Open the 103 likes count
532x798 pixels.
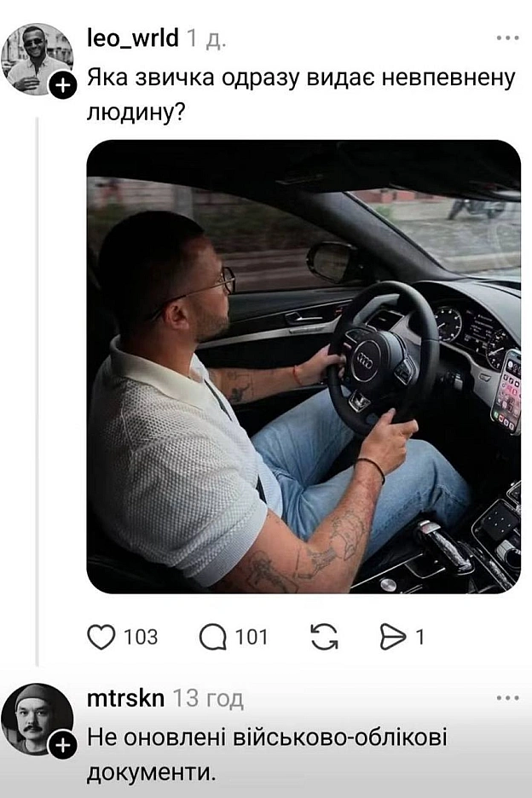tap(141, 637)
